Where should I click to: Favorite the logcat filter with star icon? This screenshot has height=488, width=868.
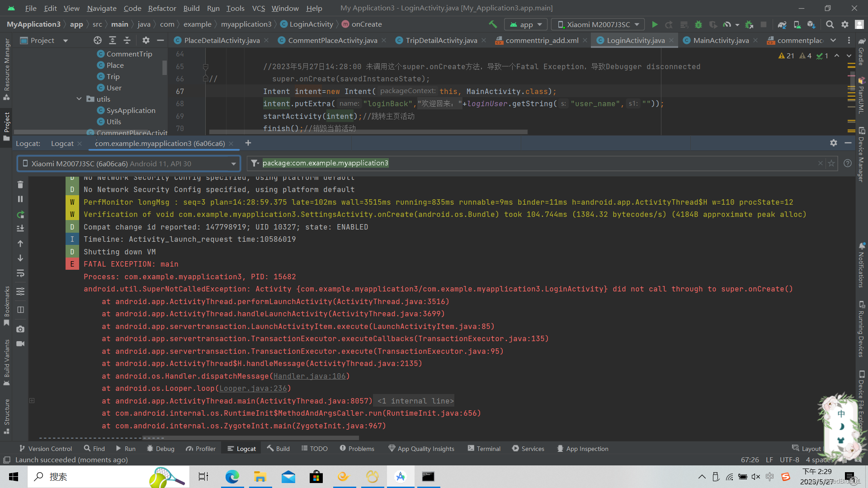pos(831,163)
